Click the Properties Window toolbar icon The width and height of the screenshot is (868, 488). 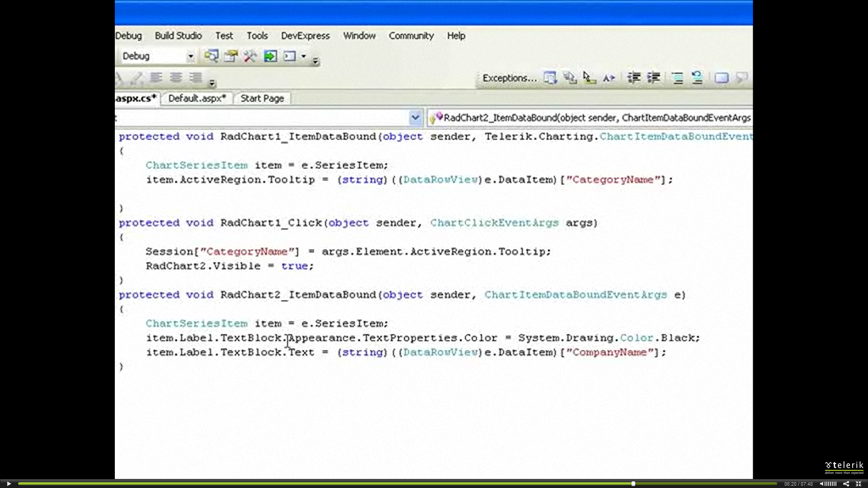(x=231, y=56)
